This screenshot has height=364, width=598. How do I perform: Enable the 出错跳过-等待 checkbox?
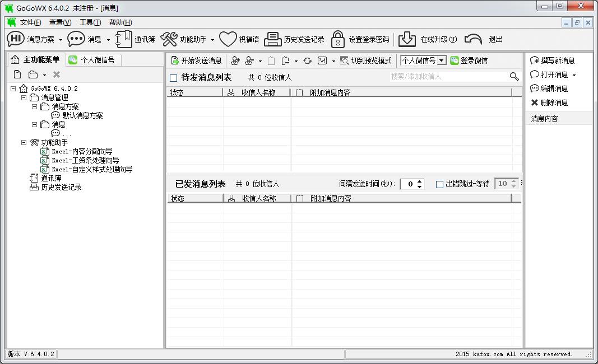[439, 184]
